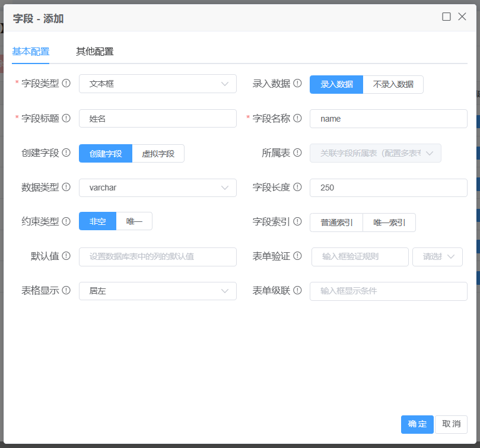Image resolution: width=480 pixels, height=448 pixels.
Task: Click info icon next to 表单级联
Action: point(297,291)
